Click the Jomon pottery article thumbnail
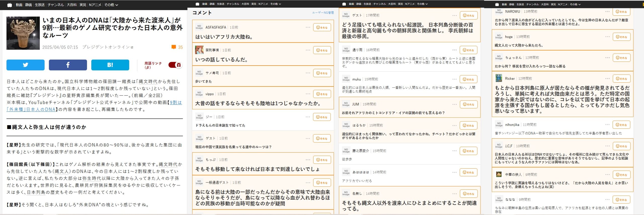Screen dimensions: 644x215 click(23, 33)
